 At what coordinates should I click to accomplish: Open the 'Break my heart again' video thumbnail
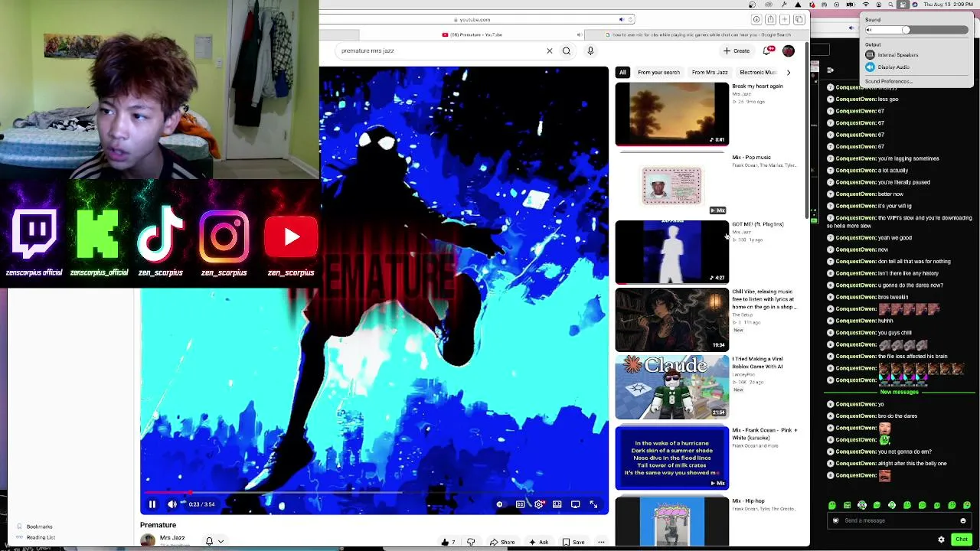coord(672,113)
